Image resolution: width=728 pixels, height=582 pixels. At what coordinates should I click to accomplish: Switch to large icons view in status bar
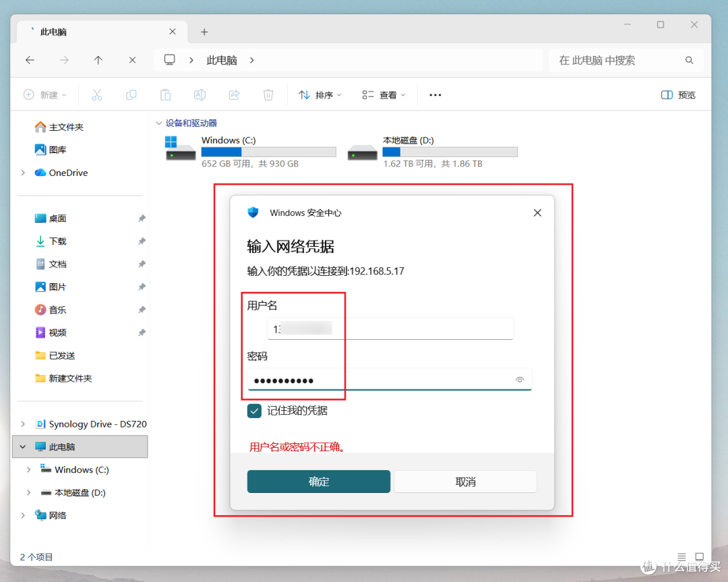click(x=699, y=556)
